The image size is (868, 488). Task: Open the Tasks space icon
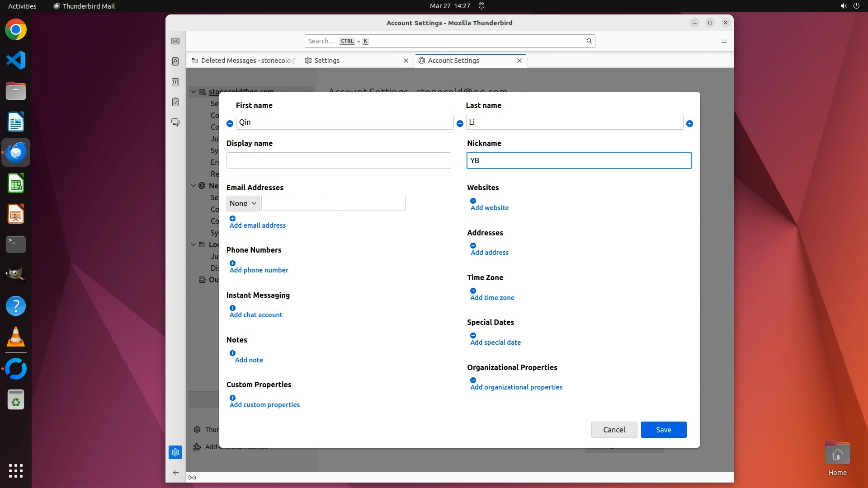coord(175,102)
